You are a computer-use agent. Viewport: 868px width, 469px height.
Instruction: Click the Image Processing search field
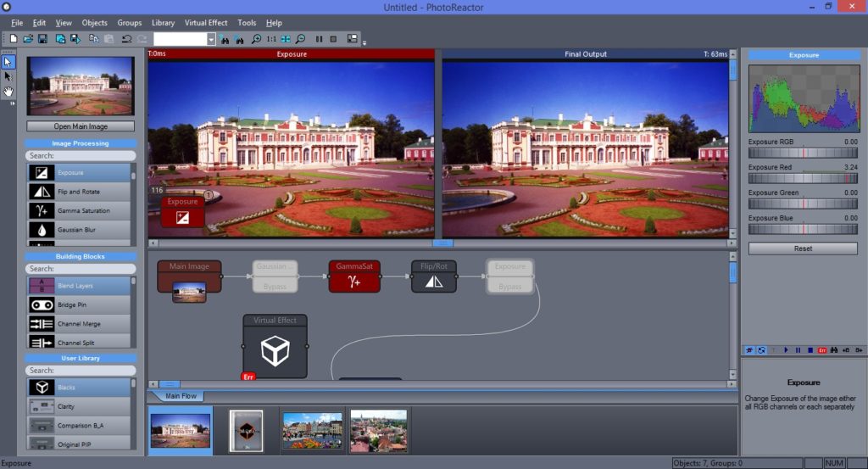(x=81, y=155)
